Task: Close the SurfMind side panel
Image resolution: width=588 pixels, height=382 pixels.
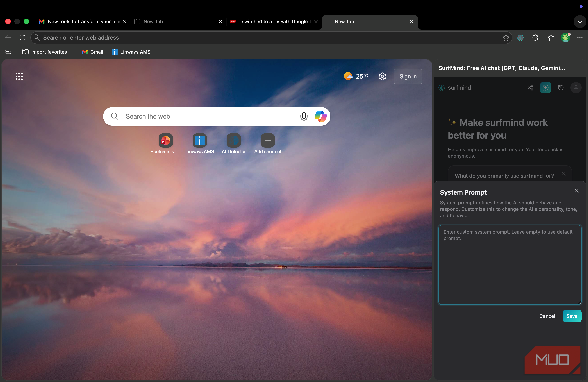Action: pyautogui.click(x=577, y=68)
